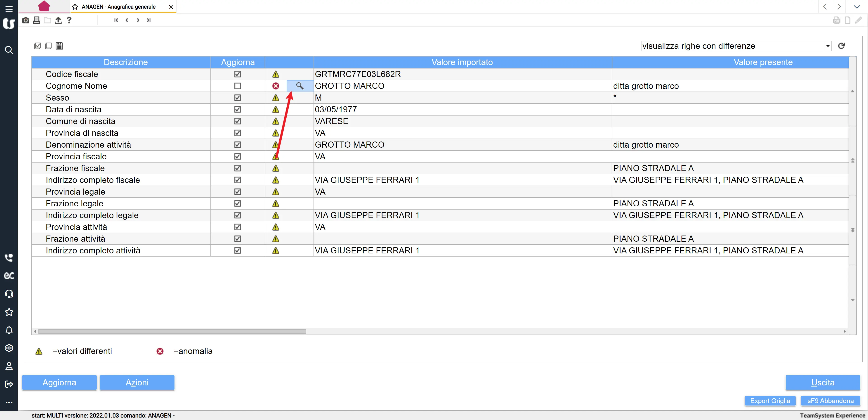Click the select-all checkmark icon above grid
This screenshot has height=420, width=868.
pyautogui.click(x=37, y=46)
